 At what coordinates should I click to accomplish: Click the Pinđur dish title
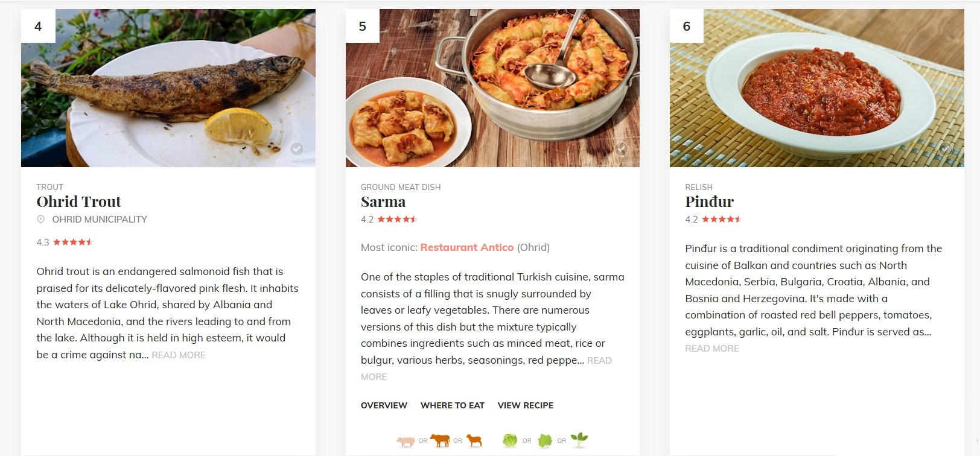[709, 201]
